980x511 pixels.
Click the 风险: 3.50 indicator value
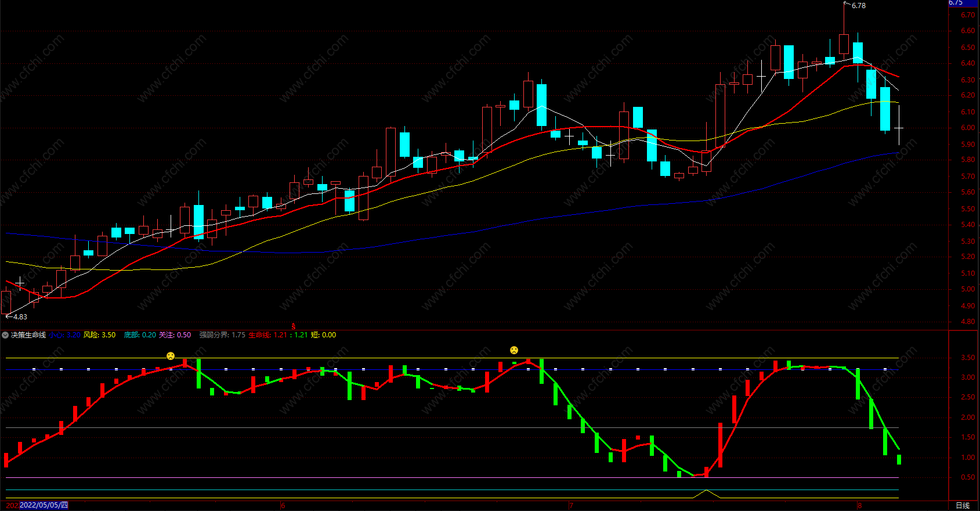(x=99, y=335)
